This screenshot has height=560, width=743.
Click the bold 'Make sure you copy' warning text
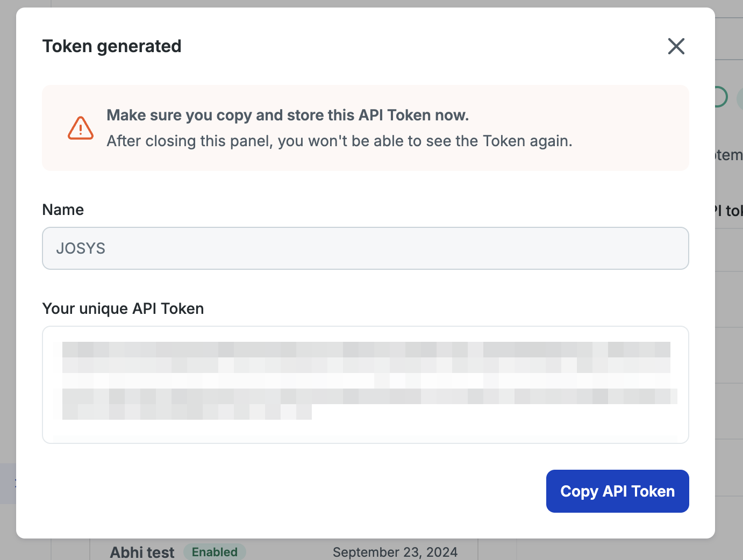tap(288, 115)
